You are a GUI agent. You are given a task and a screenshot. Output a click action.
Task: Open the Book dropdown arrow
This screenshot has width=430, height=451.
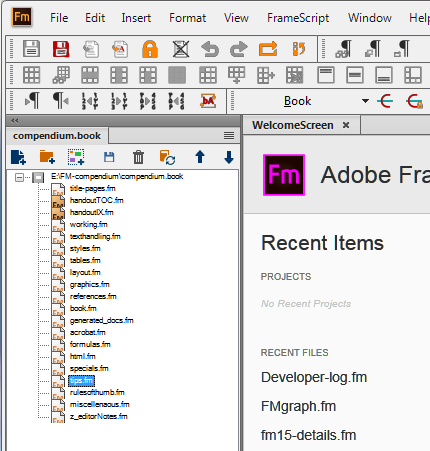click(365, 101)
